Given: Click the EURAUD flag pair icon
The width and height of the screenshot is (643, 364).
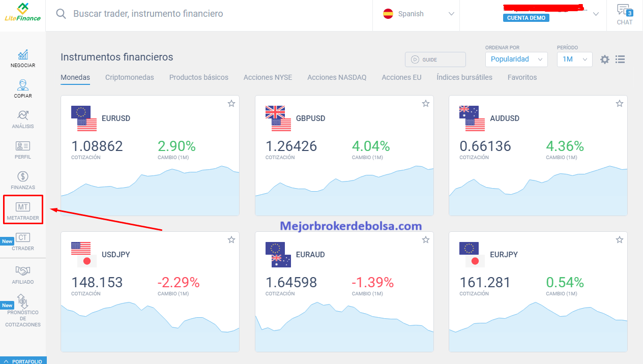Looking at the screenshot, I should (278, 255).
